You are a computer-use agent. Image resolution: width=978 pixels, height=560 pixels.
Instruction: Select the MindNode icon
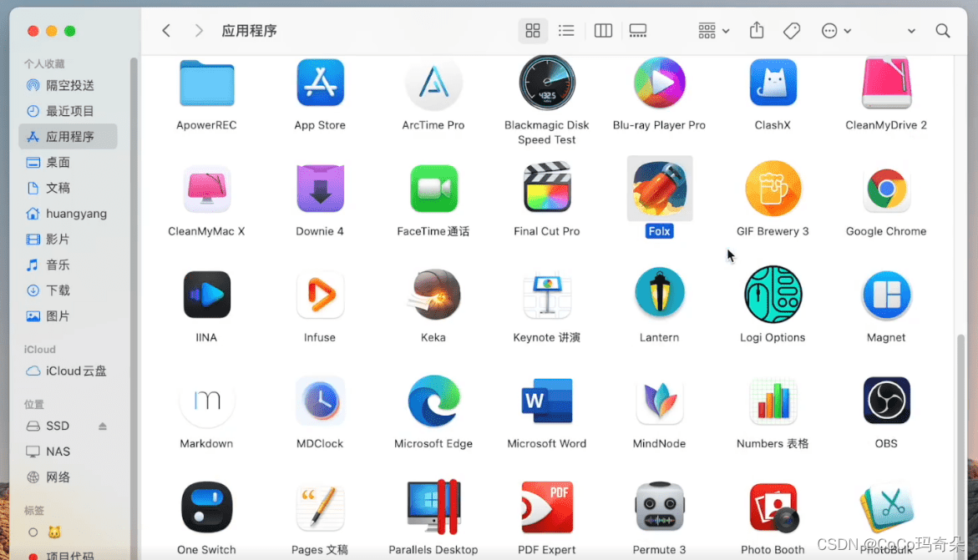click(659, 401)
